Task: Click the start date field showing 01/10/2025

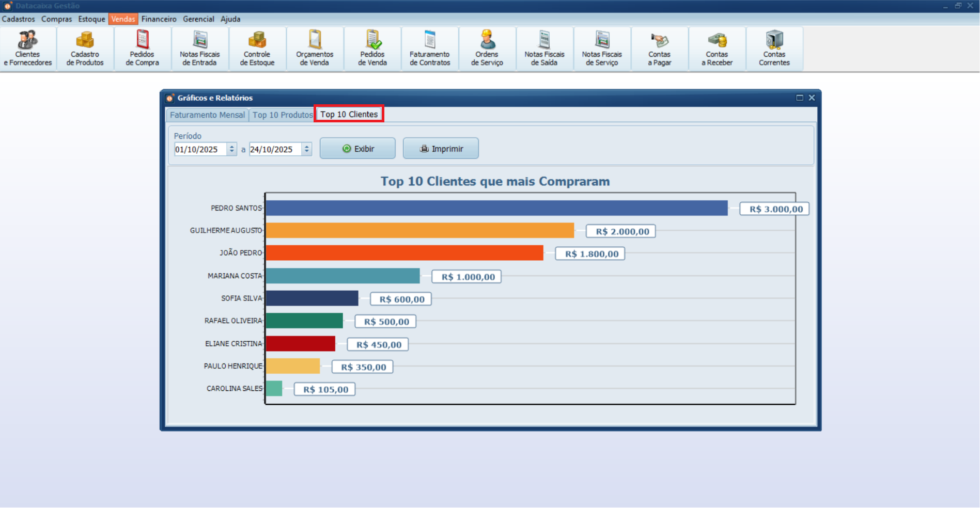Action: coord(200,149)
